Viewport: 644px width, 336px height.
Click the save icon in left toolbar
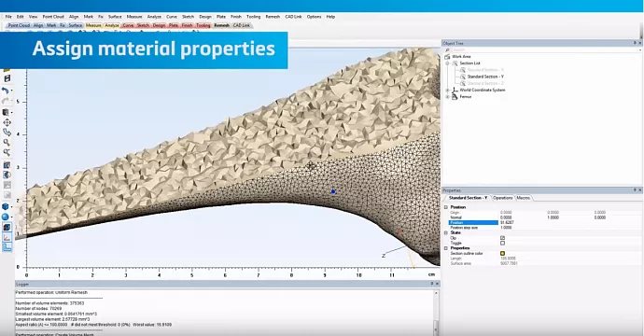pos(7,78)
